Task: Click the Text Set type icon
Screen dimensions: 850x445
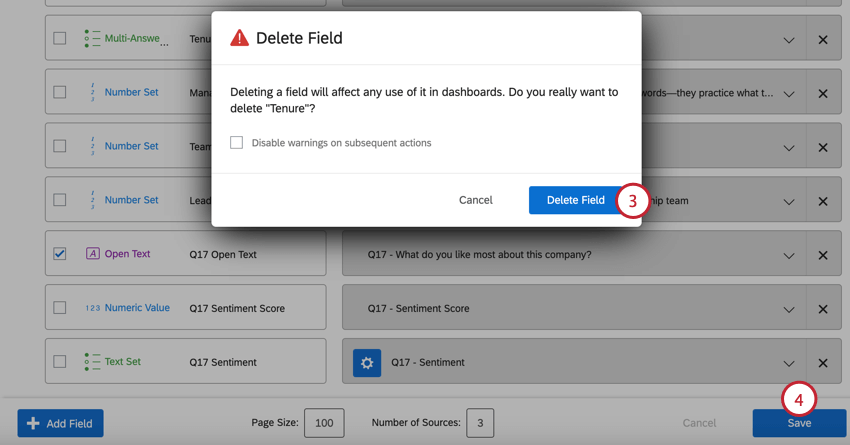Action: click(x=93, y=362)
